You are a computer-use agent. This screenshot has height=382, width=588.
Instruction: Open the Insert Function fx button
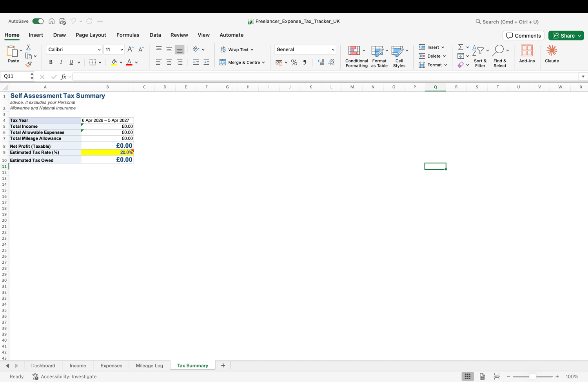click(64, 77)
